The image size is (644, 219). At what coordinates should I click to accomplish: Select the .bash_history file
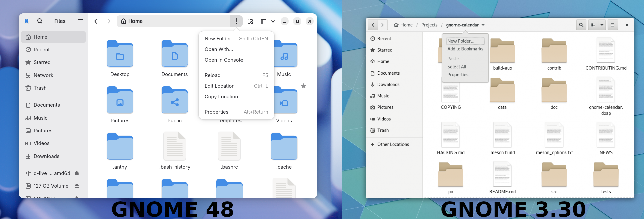point(175,146)
